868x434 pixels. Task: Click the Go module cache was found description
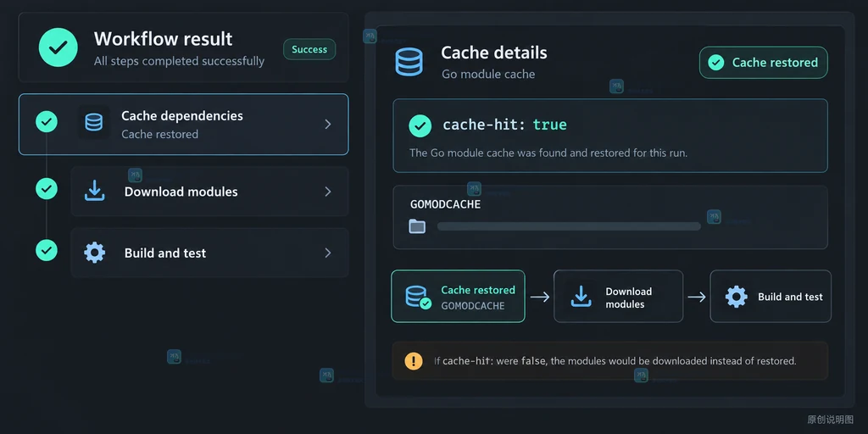click(x=548, y=153)
